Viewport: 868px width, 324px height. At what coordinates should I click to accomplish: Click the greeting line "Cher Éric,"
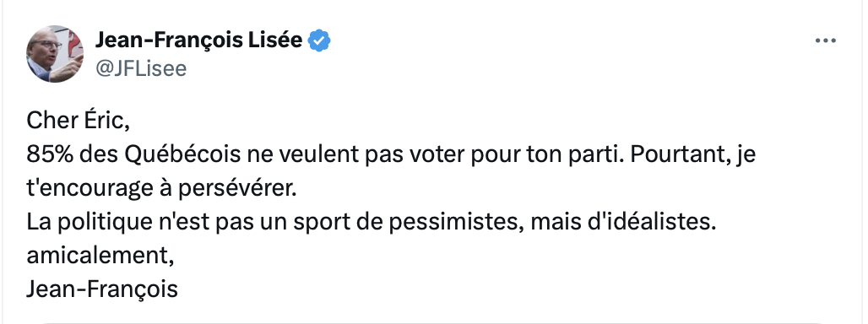click(78, 121)
